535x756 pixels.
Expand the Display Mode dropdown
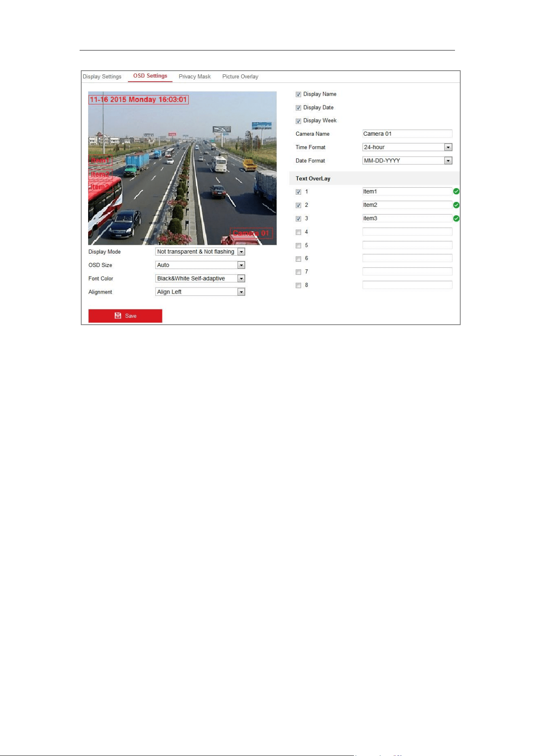click(x=200, y=252)
